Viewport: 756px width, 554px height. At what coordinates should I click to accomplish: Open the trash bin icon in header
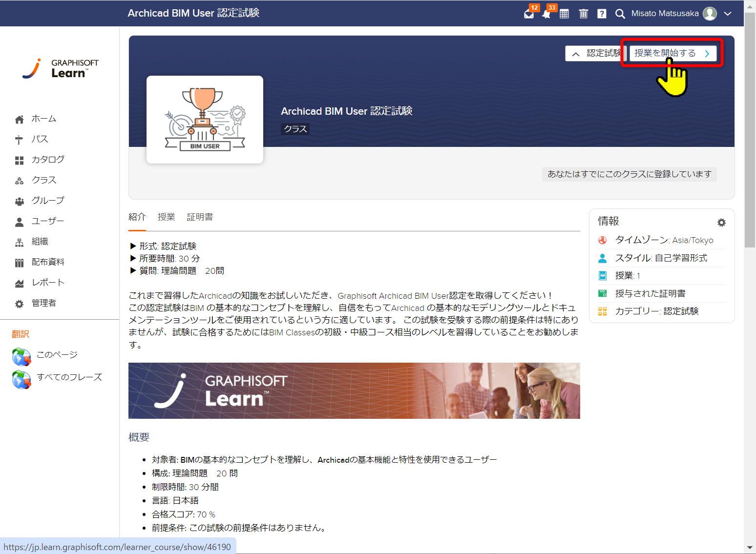point(583,14)
